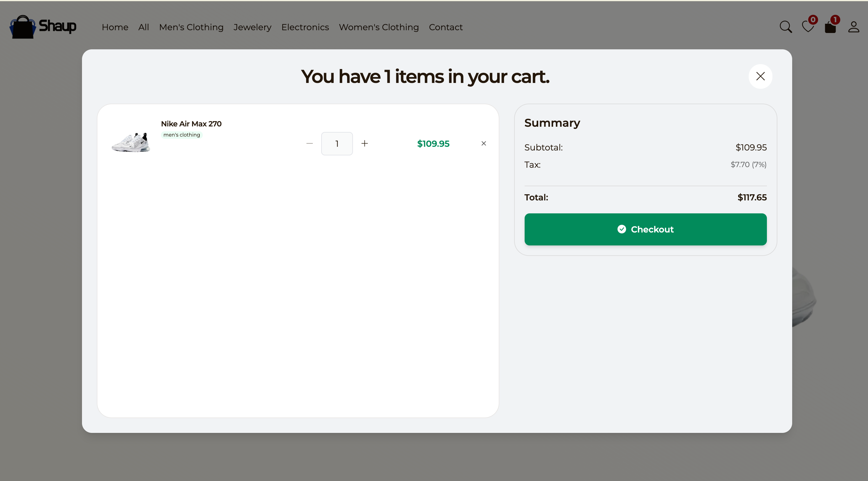Open the cart bag icon

[x=830, y=27]
